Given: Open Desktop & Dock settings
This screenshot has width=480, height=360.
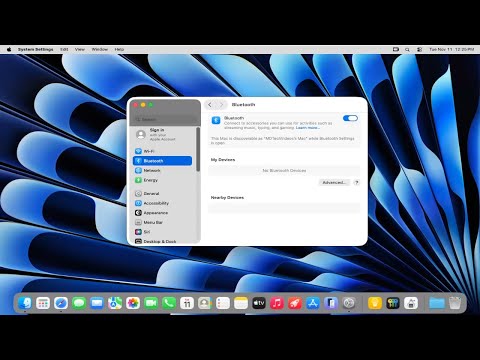Looking at the screenshot, I should tap(162, 241).
